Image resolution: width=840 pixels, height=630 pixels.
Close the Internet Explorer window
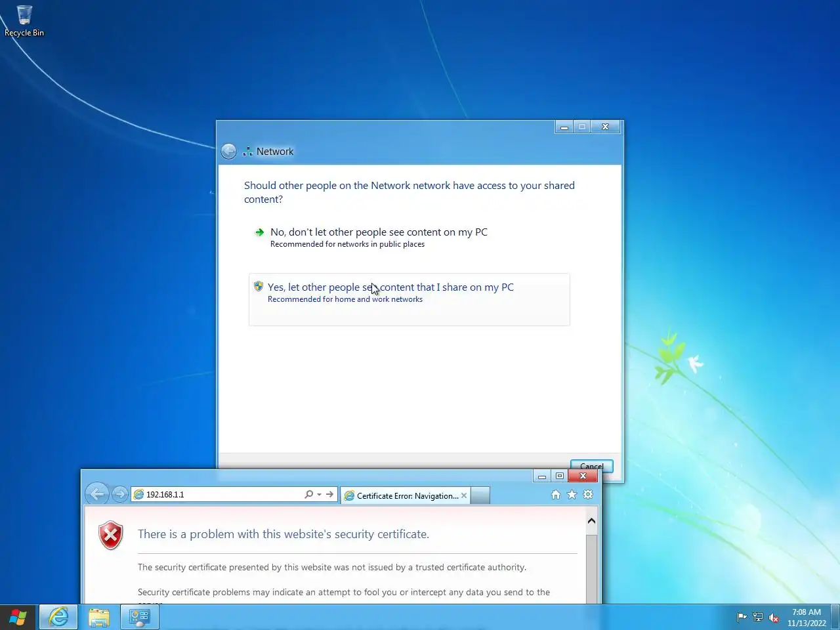[x=583, y=476]
